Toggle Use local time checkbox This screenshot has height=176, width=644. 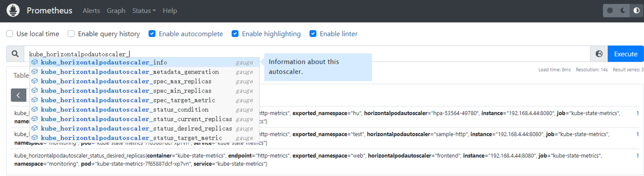pyautogui.click(x=9, y=34)
